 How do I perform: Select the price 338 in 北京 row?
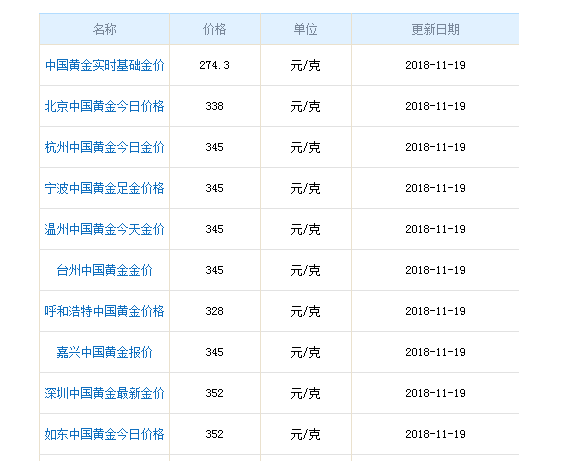click(x=214, y=107)
